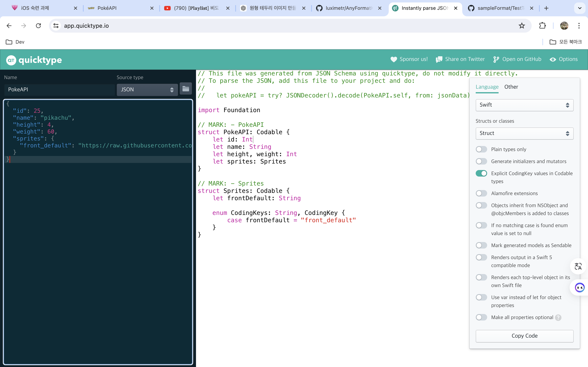The width and height of the screenshot is (588, 367).
Task: Click the Sponsor us heart icon
Action: (393, 60)
